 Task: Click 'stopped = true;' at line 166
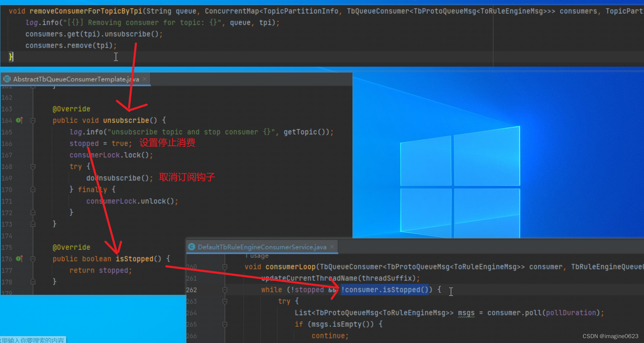(x=101, y=143)
